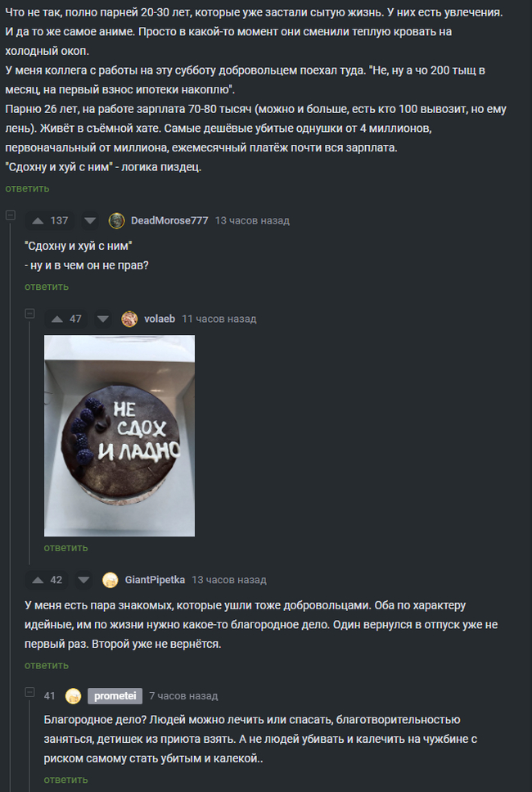The height and width of the screenshot is (792, 532).
Task: Open GiantPipetka's avatar
Action: coord(110,581)
